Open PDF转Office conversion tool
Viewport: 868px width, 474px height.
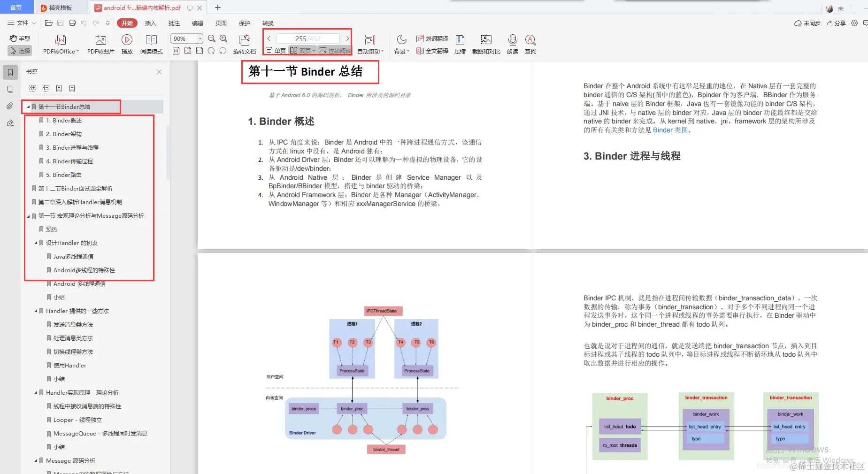coord(60,45)
